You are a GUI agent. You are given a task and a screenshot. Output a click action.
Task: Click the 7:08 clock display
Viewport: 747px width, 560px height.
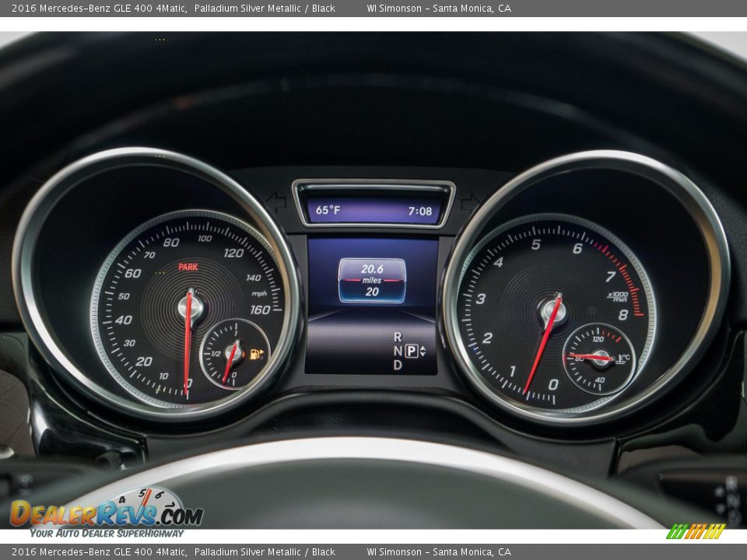tap(419, 211)
